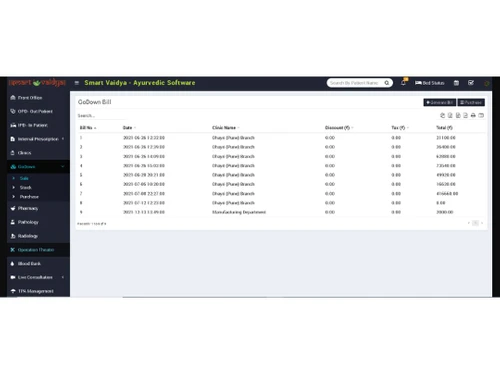Viewport: 500px width, 375px height.
Task: Click the Manufacturing Department clinic cell
Action: (x=239, y=212)
